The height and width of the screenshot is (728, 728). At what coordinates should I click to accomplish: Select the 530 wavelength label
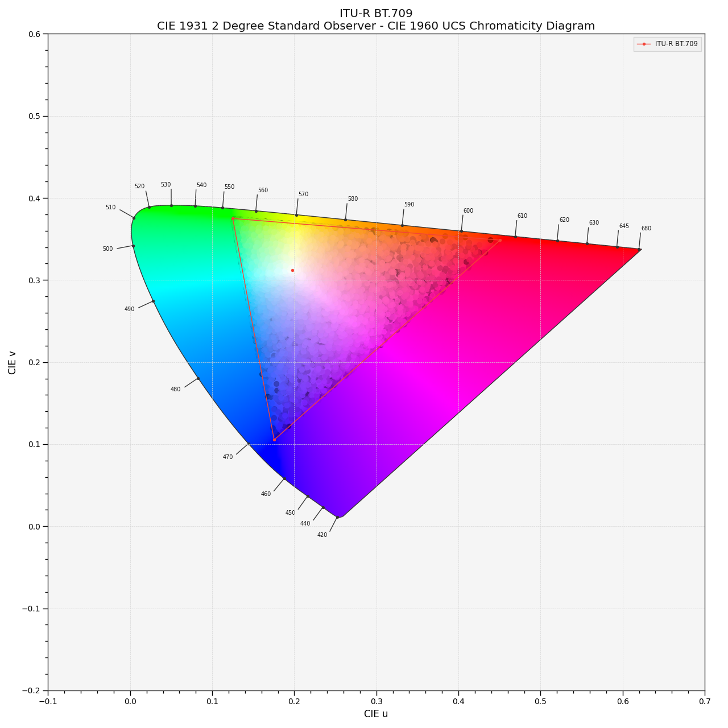[x=166, y=185]
